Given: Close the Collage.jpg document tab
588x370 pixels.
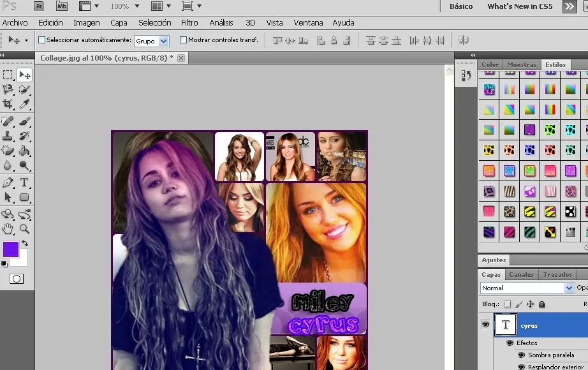Looking at the screenshot, I should pyautogui.click(x=180, y=58).
